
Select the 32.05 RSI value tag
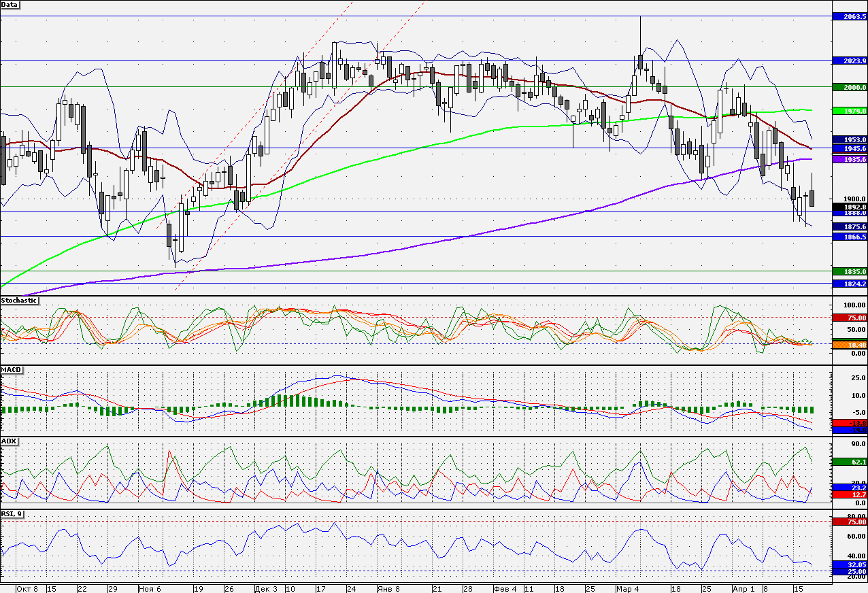(x=850, y=564)
